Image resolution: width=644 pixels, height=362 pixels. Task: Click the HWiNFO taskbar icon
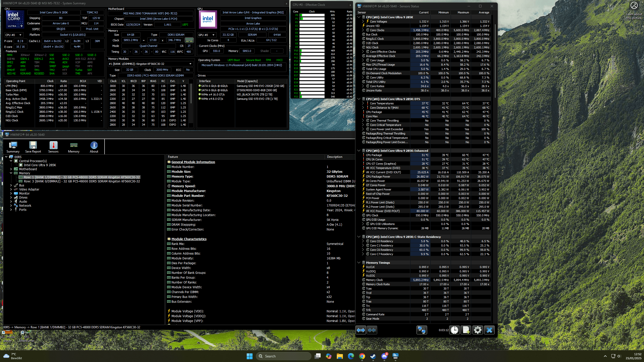tap(396, 356)
